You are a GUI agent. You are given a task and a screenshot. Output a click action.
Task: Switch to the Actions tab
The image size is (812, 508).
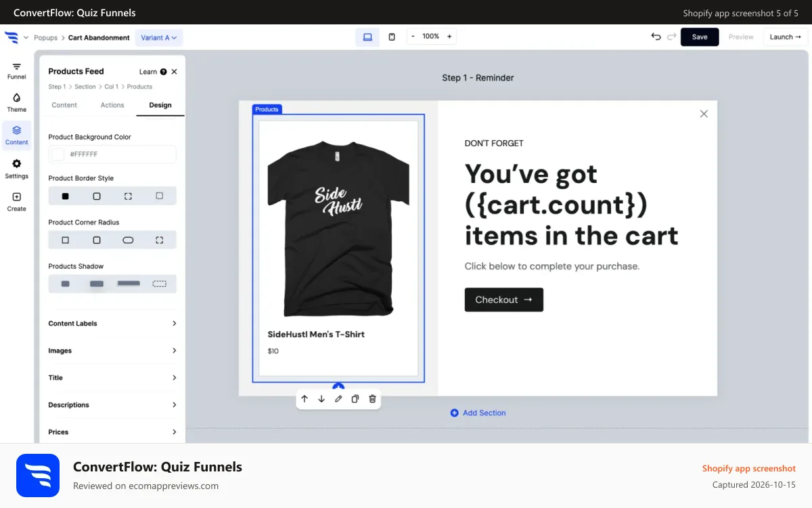point(112,105)
